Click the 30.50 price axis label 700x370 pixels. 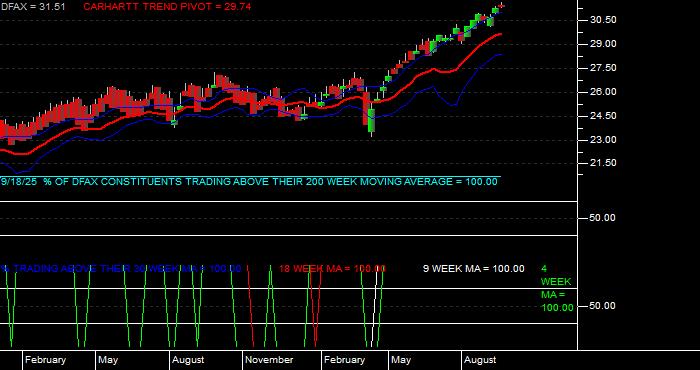coord(603,20)
